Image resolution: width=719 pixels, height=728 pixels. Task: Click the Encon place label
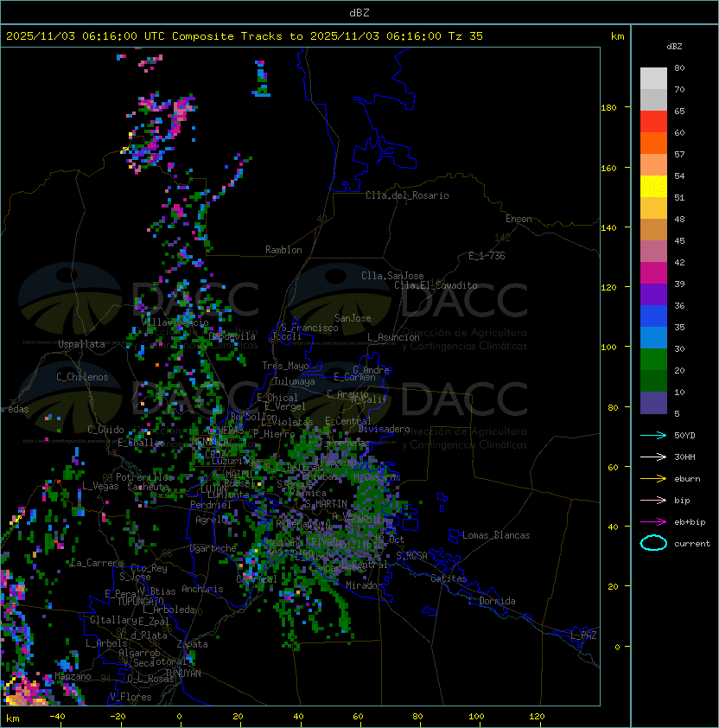[x=519, y=219]
